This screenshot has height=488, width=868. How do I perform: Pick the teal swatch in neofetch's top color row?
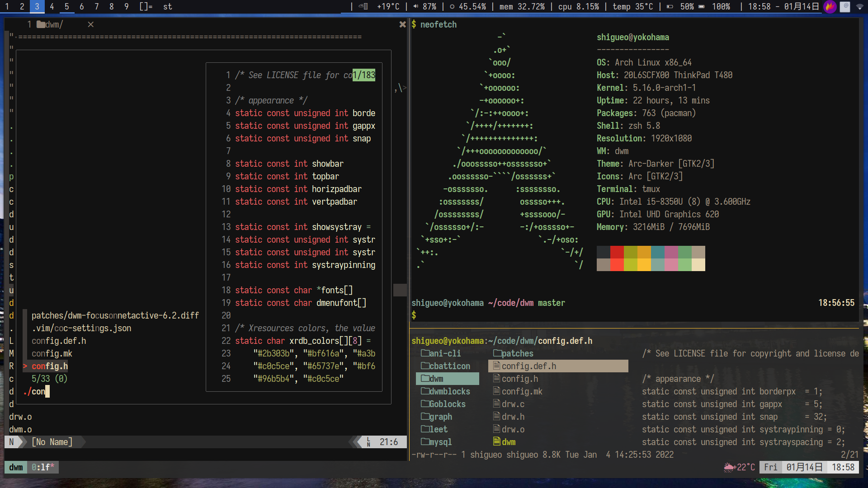coord(658,252)
